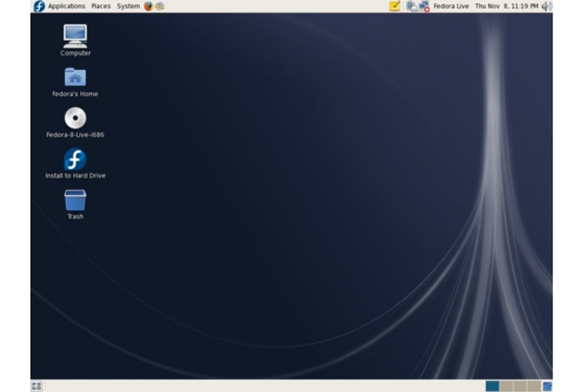Click the bluetooth/mouse status icon in the tray

pyautogui.click(x=411, y=6)
